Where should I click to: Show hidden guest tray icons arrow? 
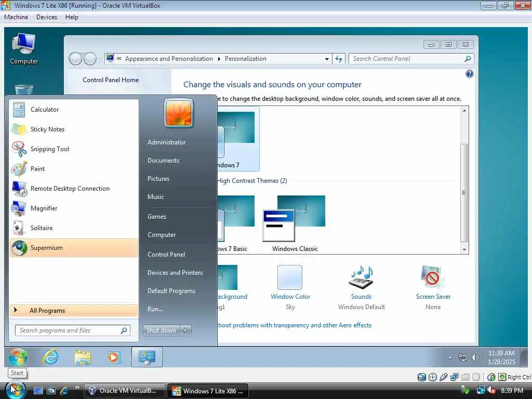pos(450,357)
